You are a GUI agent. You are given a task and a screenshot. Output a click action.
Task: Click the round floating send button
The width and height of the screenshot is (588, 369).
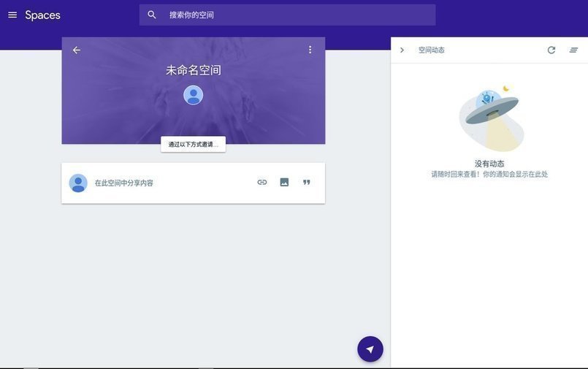click(x=370, y=349)
